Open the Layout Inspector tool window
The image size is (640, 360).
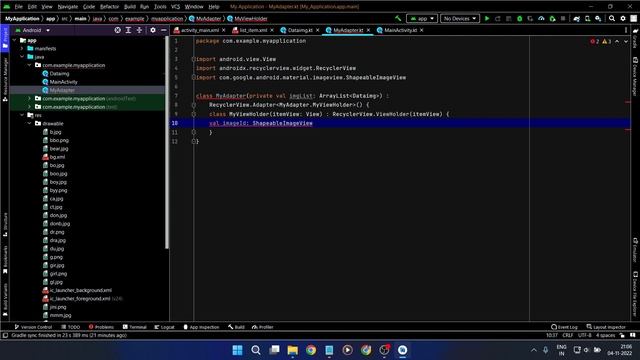(606, 327)
